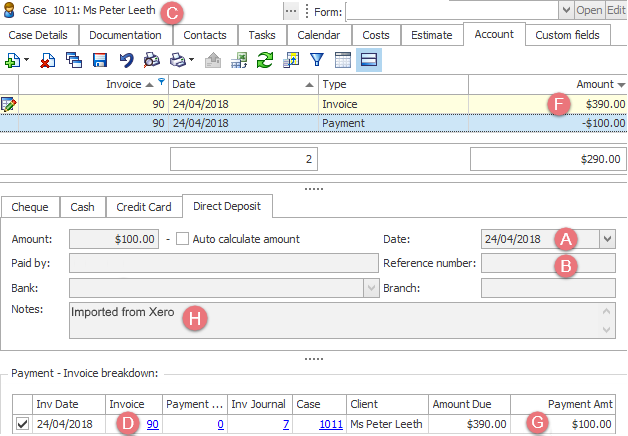The width and height of the screenshot is (628, 436).
Task: Switch to the Costs tab
Action: click(x=376, y=35)
